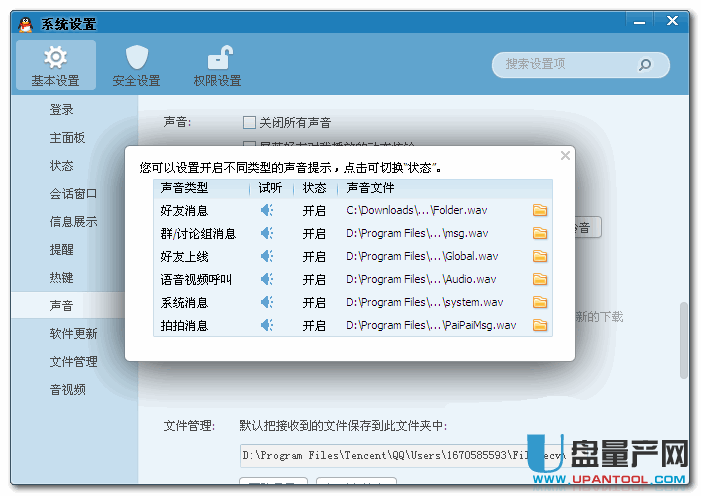Screen dimensions: 701x496
Task: Click the 试听 column header
Action: click(270, 188)
